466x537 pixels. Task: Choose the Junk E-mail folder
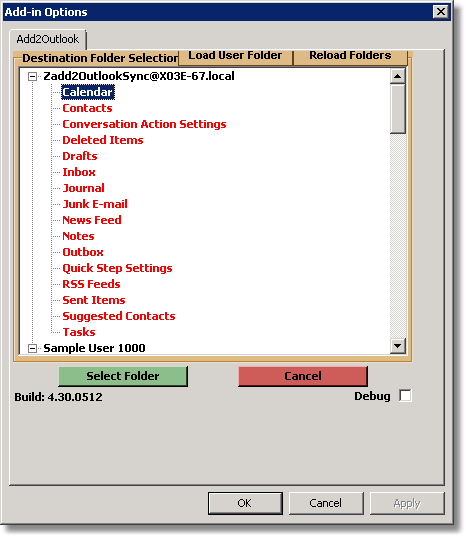pos(95,204)
